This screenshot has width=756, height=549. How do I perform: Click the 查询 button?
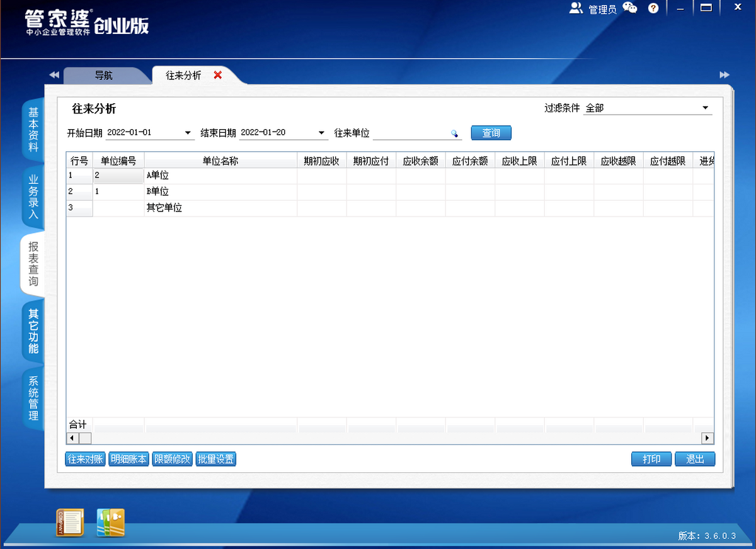[491, 133]
